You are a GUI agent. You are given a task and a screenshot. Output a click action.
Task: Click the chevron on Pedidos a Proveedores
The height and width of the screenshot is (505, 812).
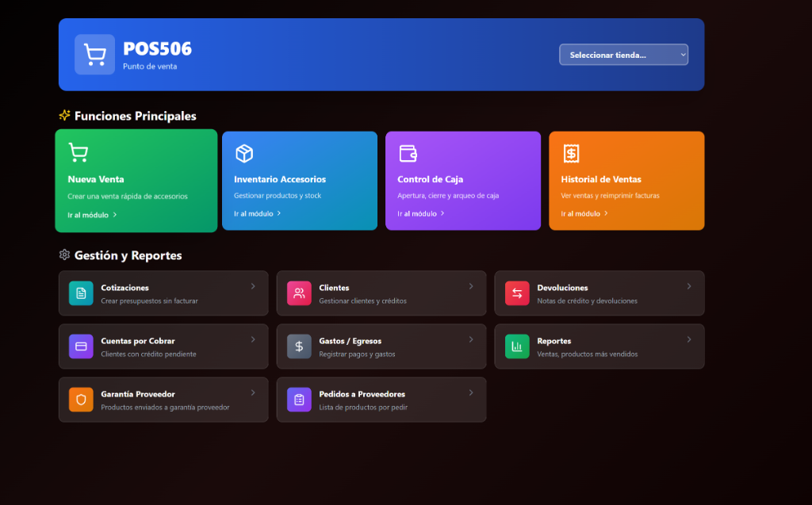471,392
